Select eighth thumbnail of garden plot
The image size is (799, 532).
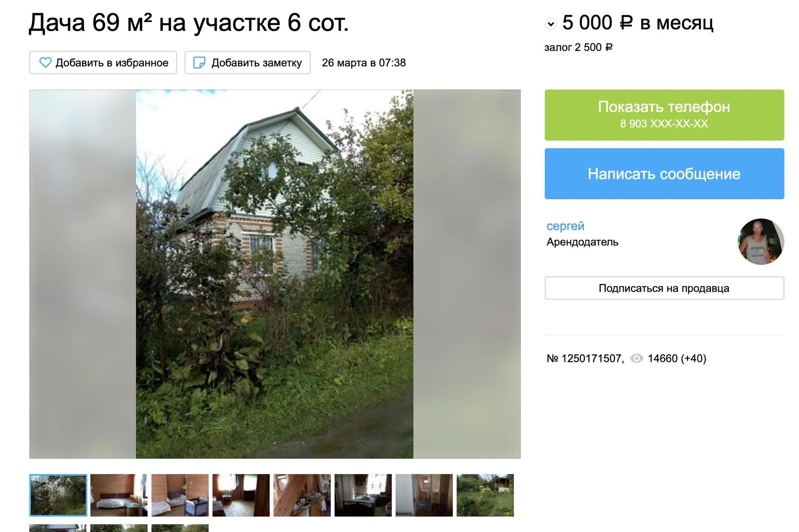(485, 495)
